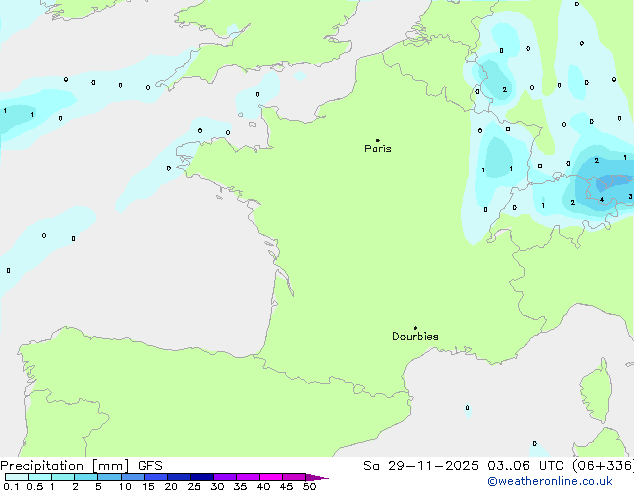Pick the 2–5 mm legend color swatch

click(x=86, y=477)
